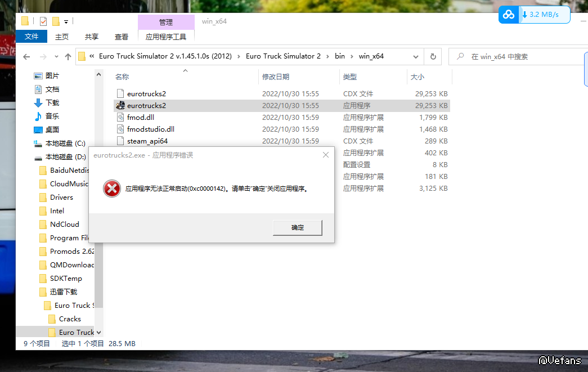
Task: Close the eurotrucks2.exe error dialog
Action: [325, 155]
